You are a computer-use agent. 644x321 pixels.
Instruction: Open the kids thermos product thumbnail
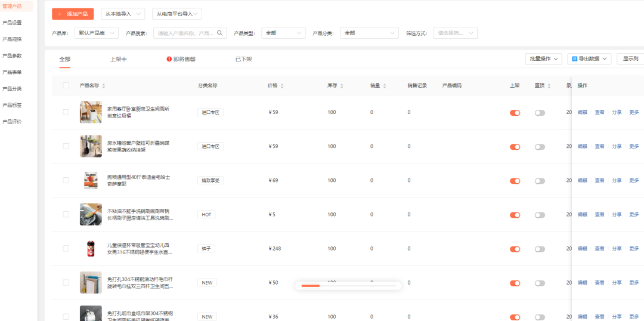click(91, 249)
